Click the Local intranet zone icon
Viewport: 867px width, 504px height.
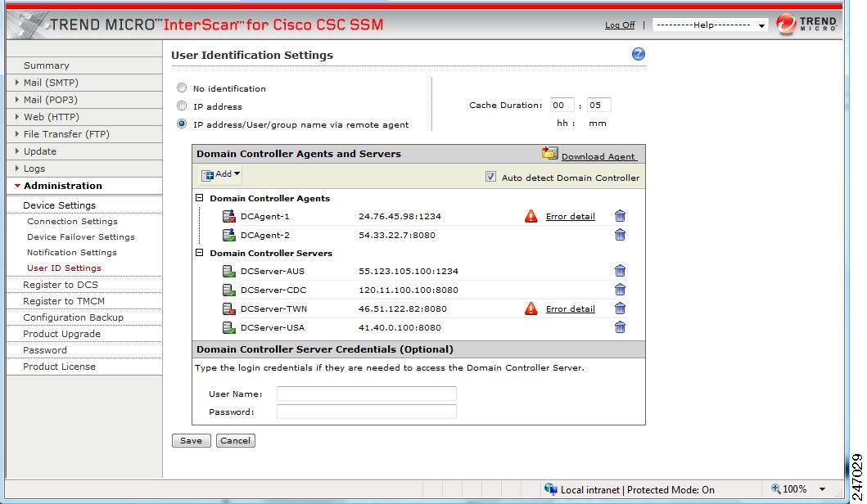coord(551,489)
